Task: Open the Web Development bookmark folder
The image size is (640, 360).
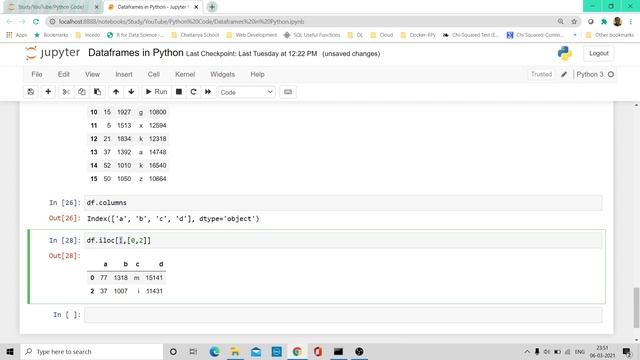Action: 251,35
